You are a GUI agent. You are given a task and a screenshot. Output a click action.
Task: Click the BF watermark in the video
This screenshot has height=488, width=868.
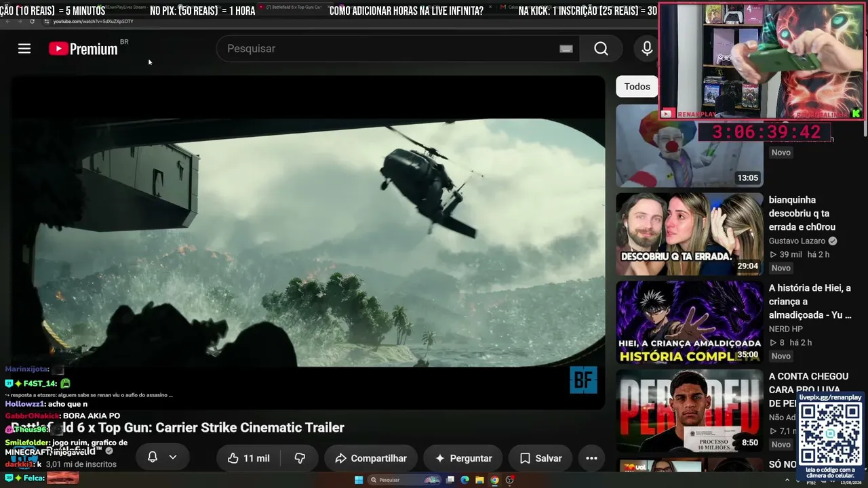coord(583,380)
